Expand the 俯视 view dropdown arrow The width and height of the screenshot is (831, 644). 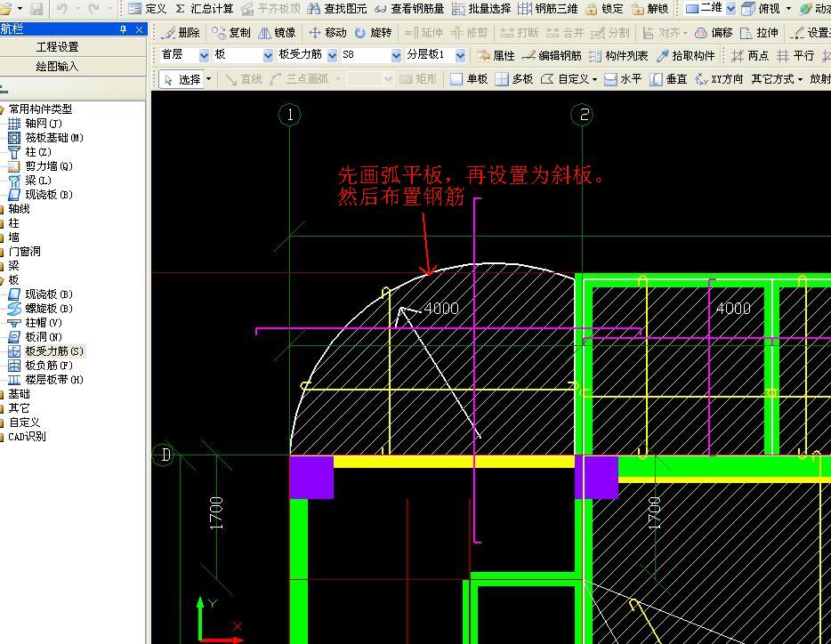[x=788, y=9]
